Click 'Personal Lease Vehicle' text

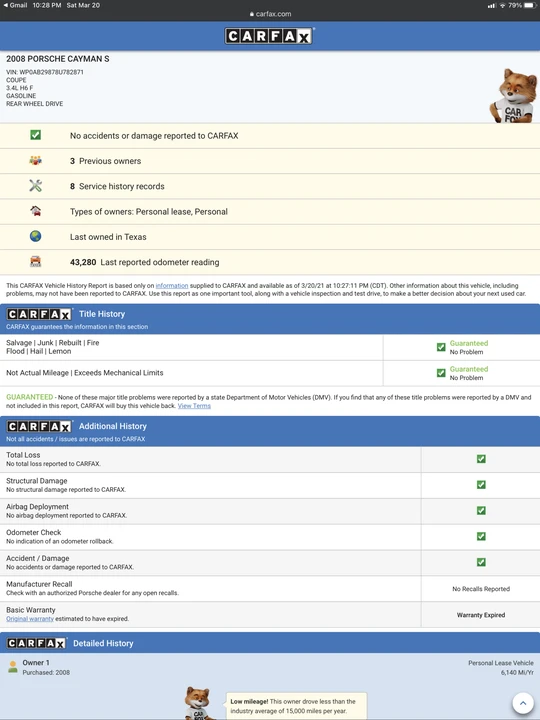pos(501,663)
